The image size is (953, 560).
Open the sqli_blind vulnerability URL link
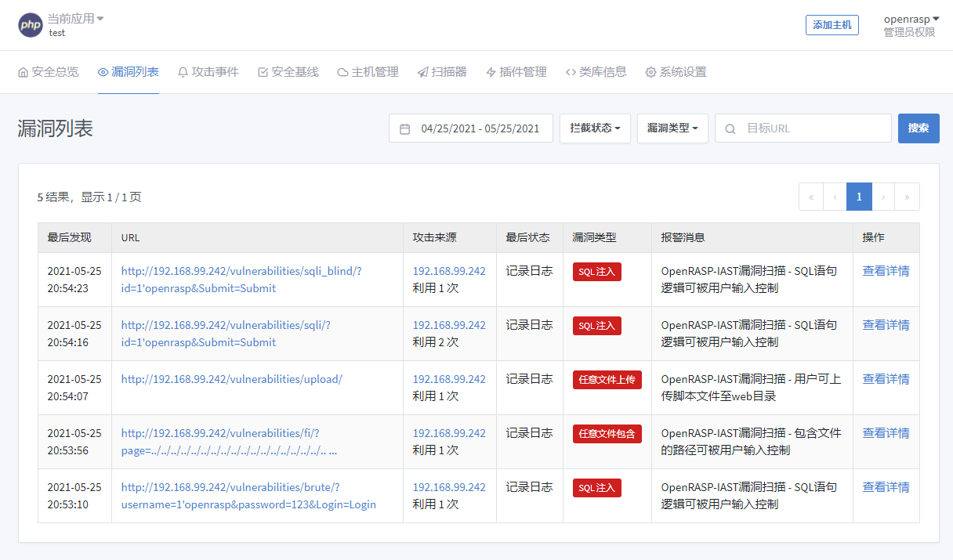(x=241, y=280)
